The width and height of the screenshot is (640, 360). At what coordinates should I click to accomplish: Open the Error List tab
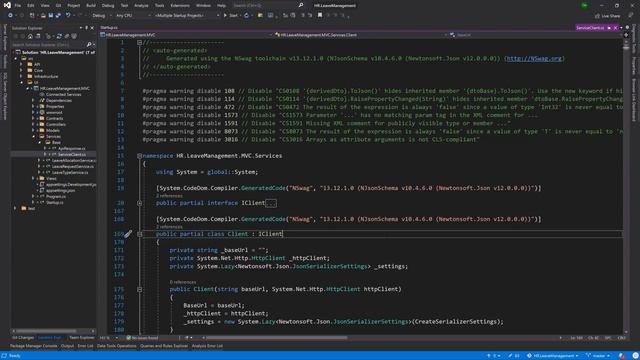point(85,346)
